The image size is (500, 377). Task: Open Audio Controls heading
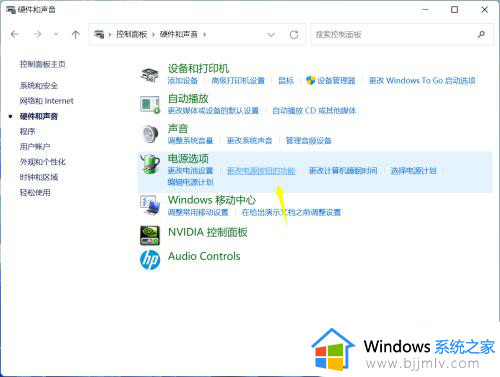204,256
